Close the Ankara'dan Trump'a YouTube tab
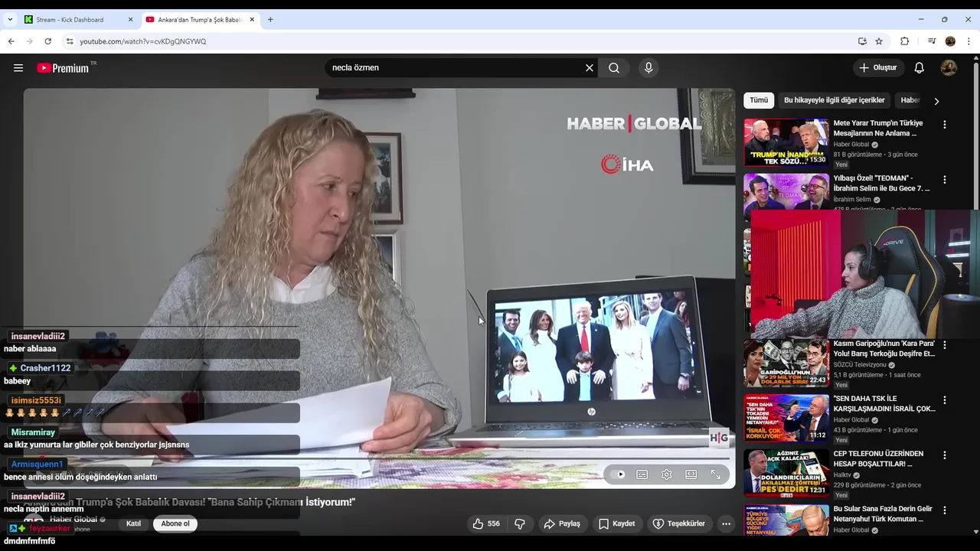Viewport: 980px width, 551px height. click(x=251, y=20)
